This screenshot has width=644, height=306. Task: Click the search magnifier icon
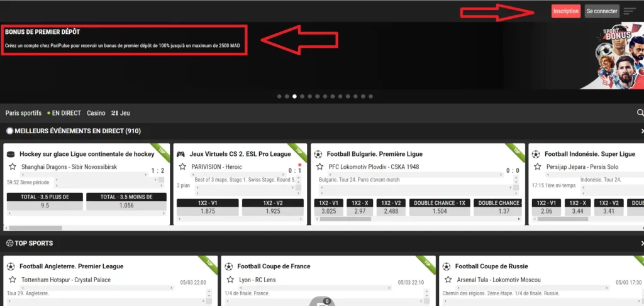pyautogui.click(x=640, y=112)
